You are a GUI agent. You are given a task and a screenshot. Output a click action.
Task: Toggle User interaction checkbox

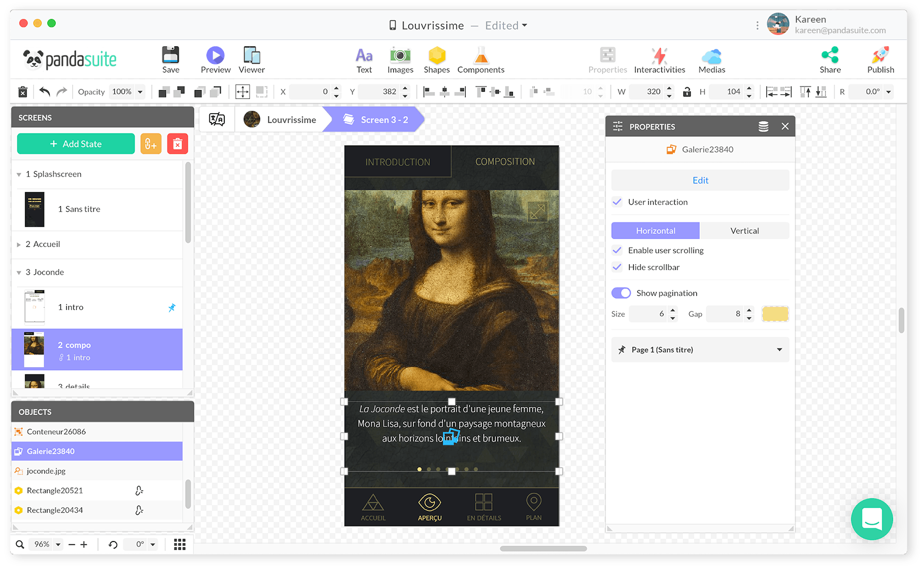tap(618, 201)
